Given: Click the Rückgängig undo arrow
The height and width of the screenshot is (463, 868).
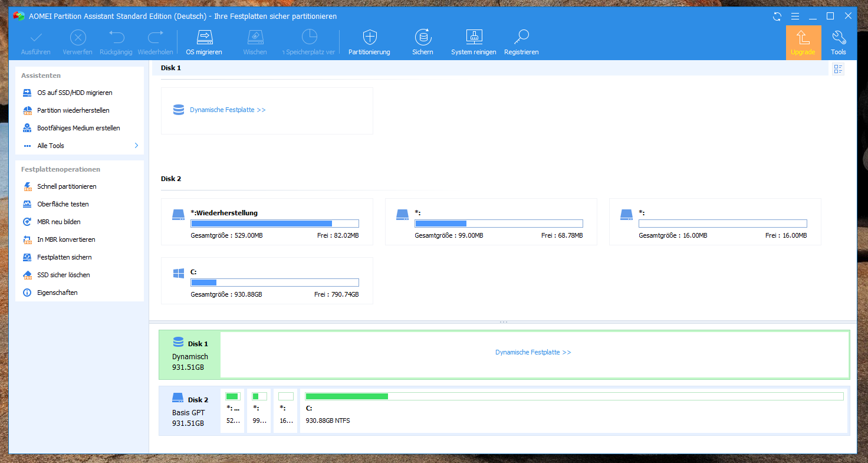Looking at the screenshot, I should click(116, 38).
